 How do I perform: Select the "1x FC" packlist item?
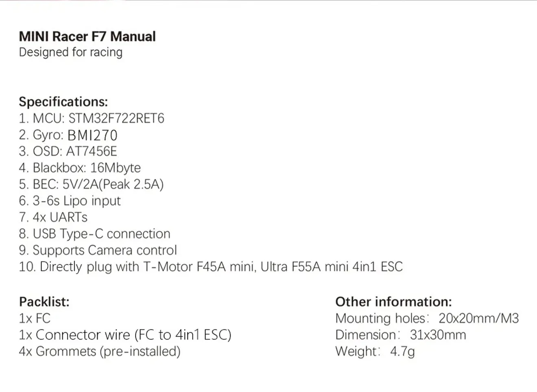(35, 318)
